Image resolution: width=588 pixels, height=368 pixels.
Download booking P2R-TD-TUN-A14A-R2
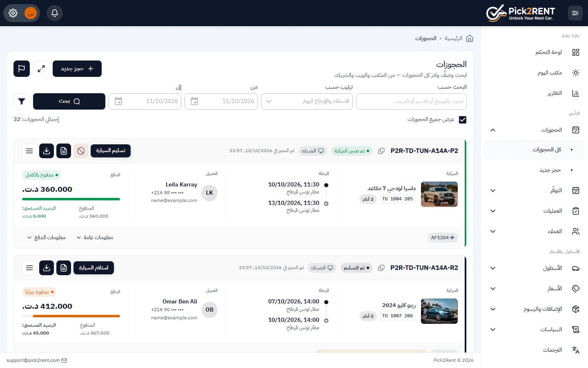tap(47, 268)
